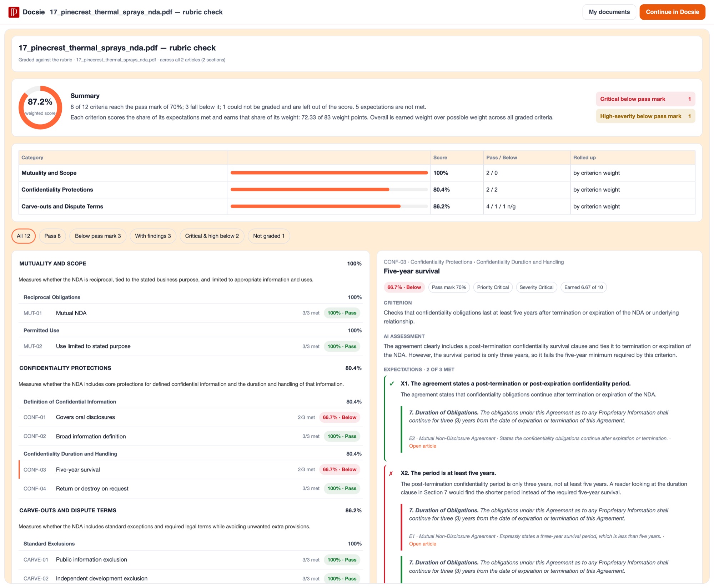This screenshot has height=588, width=714.
Task: Click the Docsie logo icon
Action: point(14,12)
